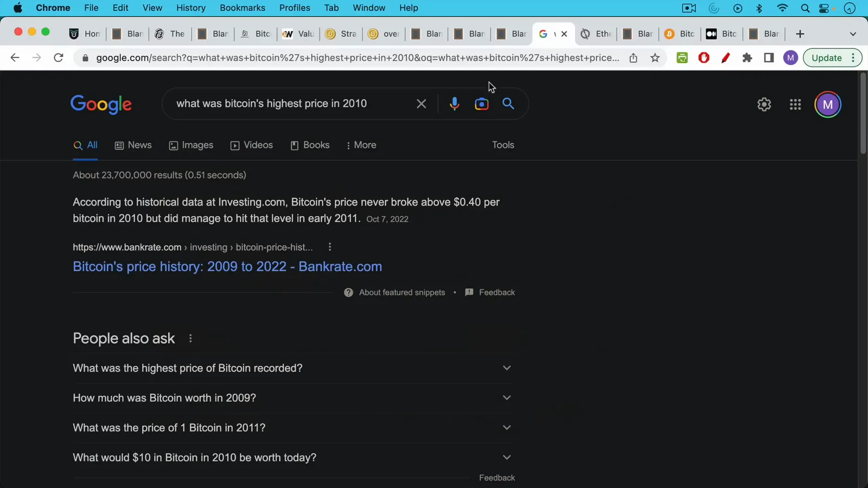Open the Bookmarks menu in menu bar

(242, 8)
